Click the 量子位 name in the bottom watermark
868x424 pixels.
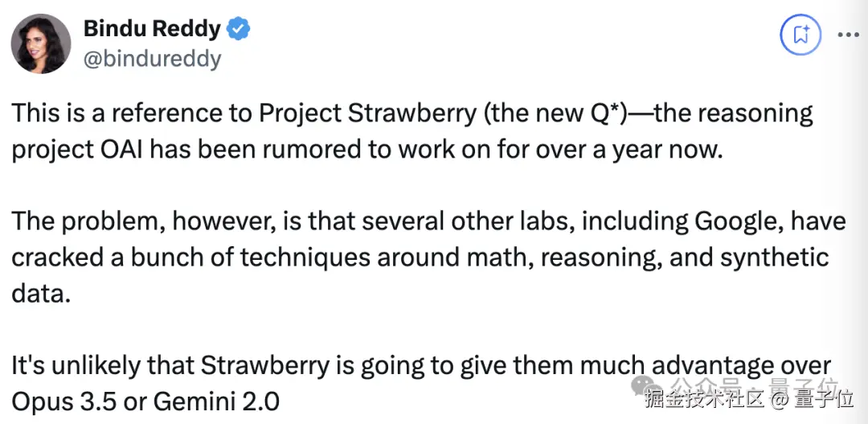tap(825, 399)
